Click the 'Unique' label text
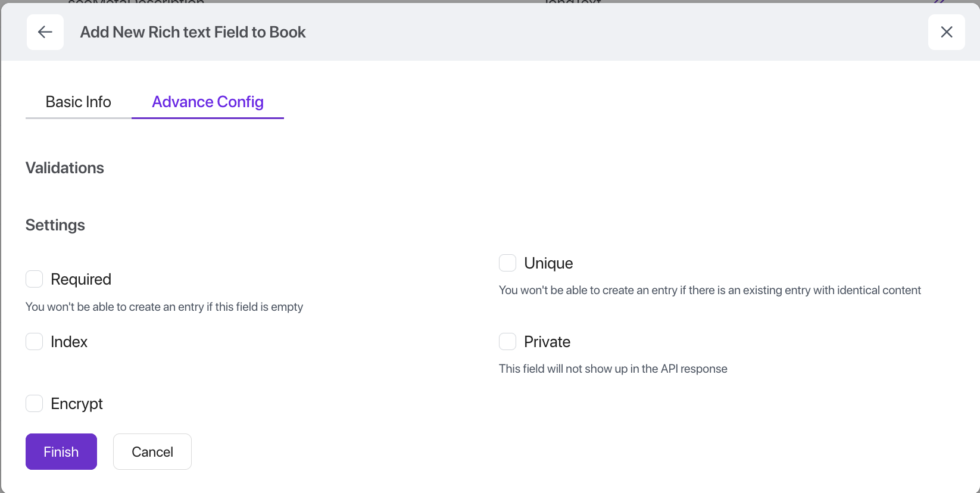980x493 pixels. point(548,263)
